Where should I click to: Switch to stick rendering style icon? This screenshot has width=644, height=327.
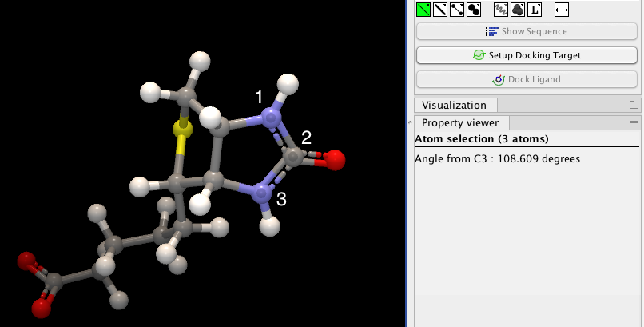[440, 10]
